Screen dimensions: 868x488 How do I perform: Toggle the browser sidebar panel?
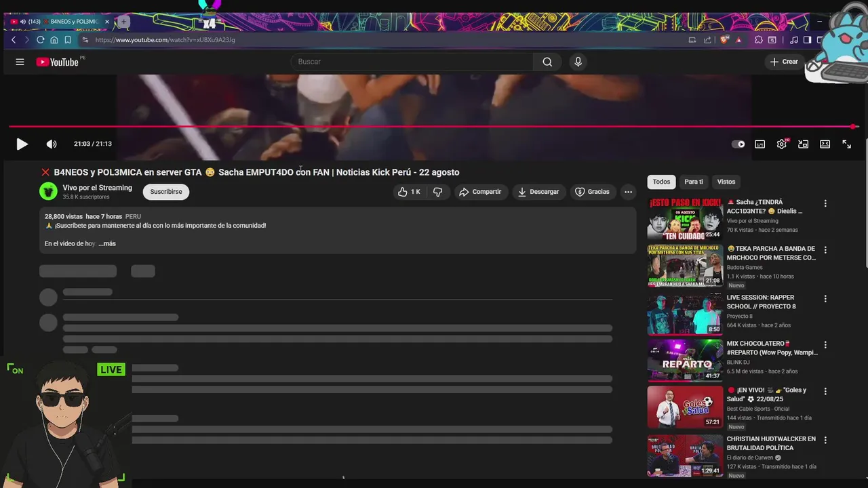(x=807, y=40)
